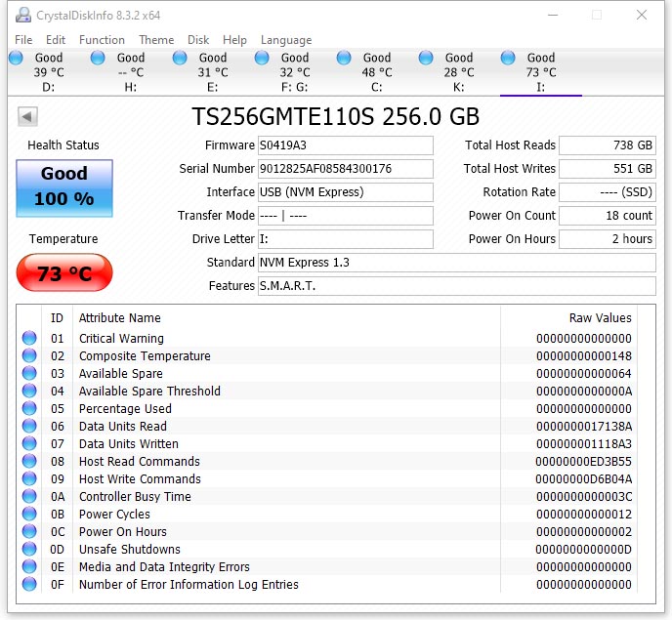Click status dot for Composite Temperature
The height and width of the screenshot is (620, 672).
pos(29,355)
